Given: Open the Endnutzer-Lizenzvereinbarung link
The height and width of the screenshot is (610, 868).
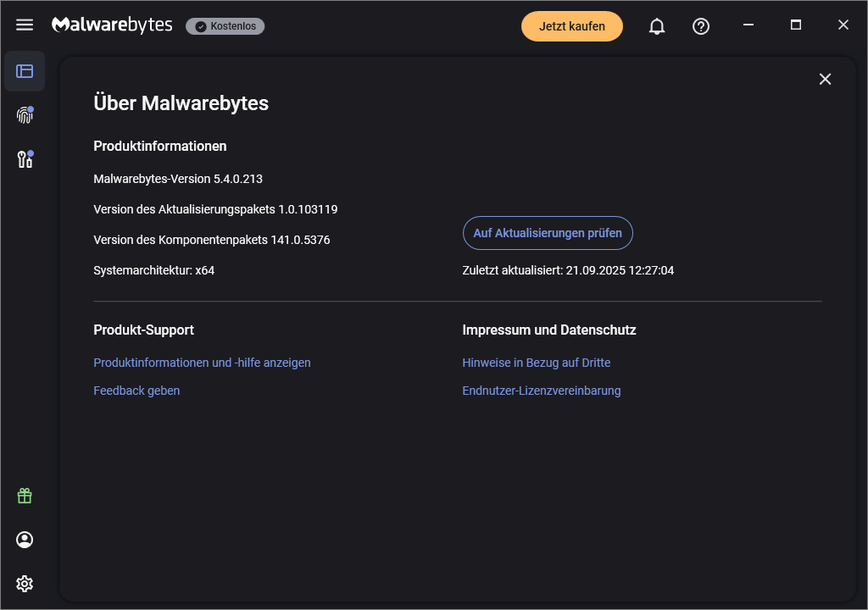Looking at the screenshot, I should 542,391.
